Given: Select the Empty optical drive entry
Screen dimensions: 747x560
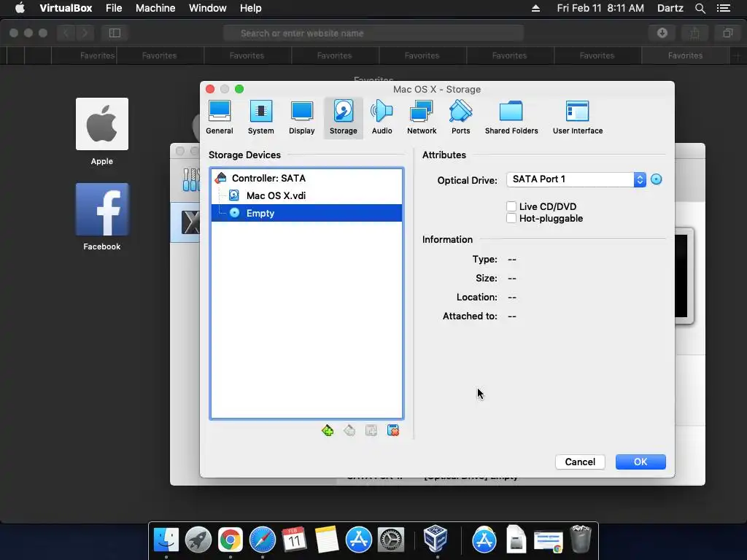Looking at the screenshot, I should [307, 213].
